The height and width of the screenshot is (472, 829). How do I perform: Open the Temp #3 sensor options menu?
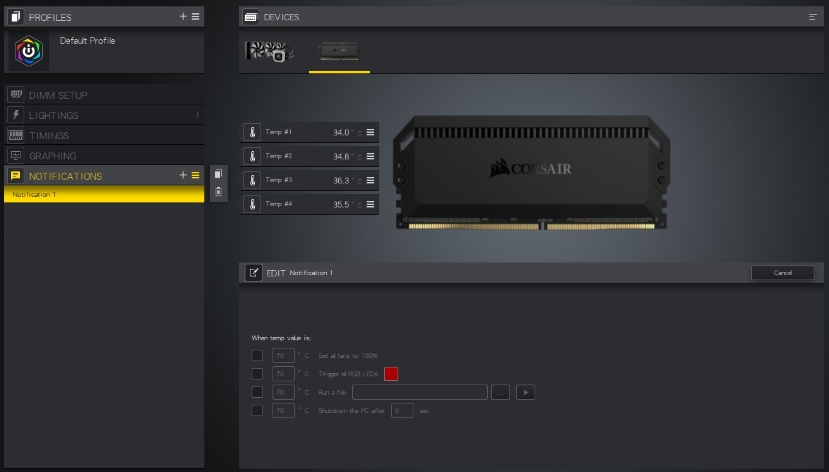coord(371,180)
